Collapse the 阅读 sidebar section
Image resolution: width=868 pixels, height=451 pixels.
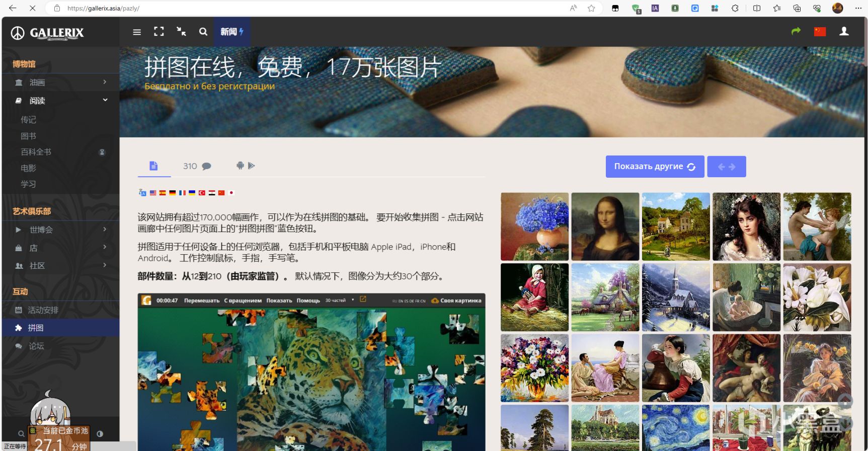point(61,101)
